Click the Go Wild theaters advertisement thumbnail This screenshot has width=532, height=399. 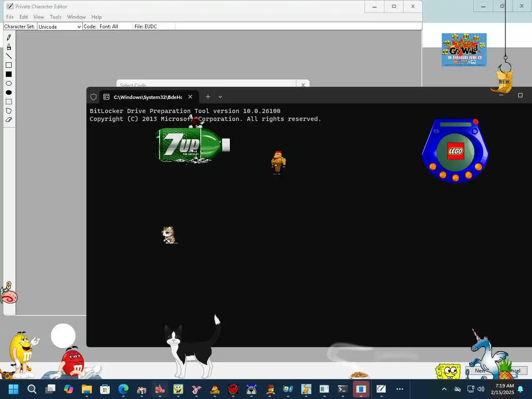tap(464, 50)
